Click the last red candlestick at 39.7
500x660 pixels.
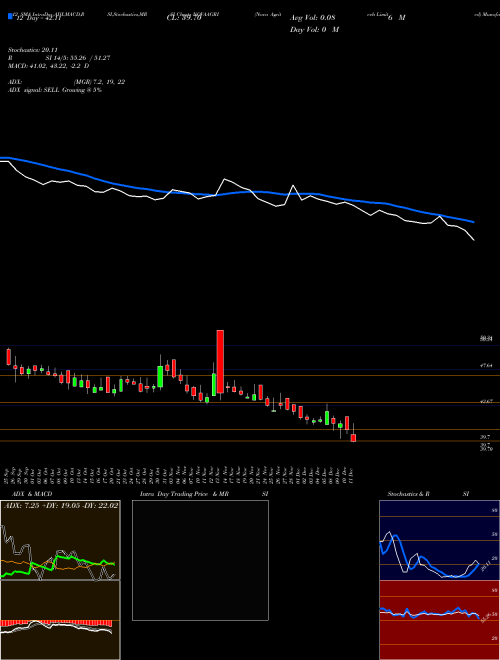pyautogui.click(x=354, y=438)
